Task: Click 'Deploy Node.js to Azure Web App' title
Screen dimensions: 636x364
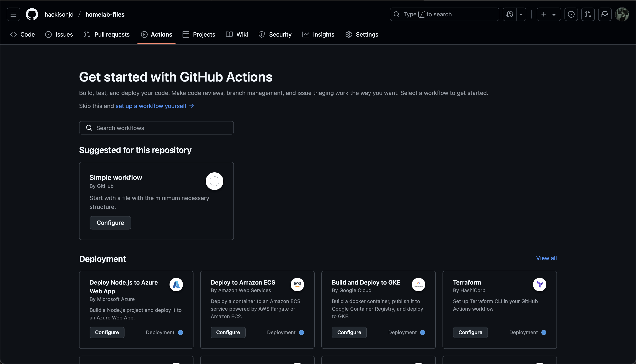Action: [x=124, y=287]
